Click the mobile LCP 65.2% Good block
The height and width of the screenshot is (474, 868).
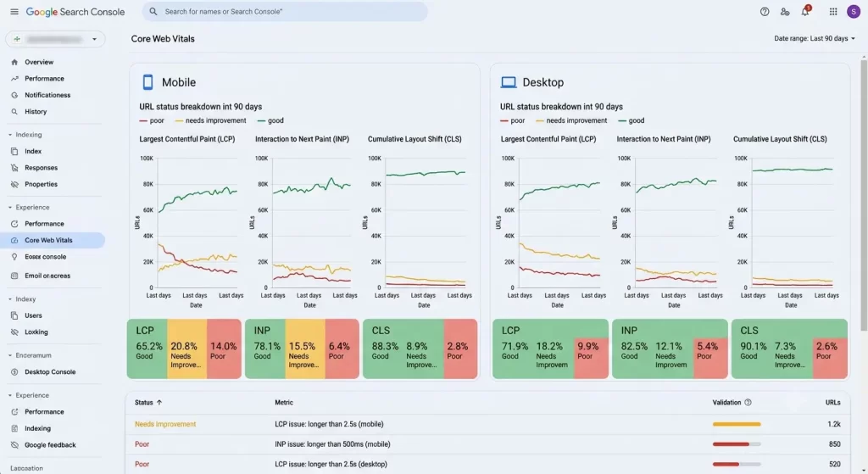tap(147, 349)
